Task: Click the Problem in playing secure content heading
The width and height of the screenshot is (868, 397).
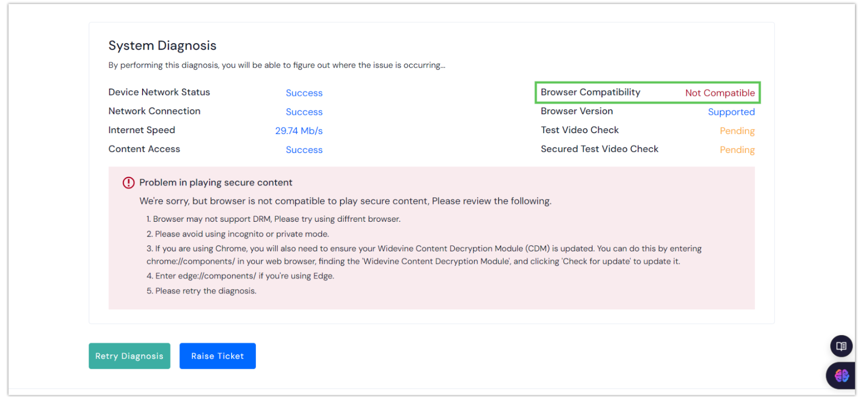Action: click(x=216, y=183)
